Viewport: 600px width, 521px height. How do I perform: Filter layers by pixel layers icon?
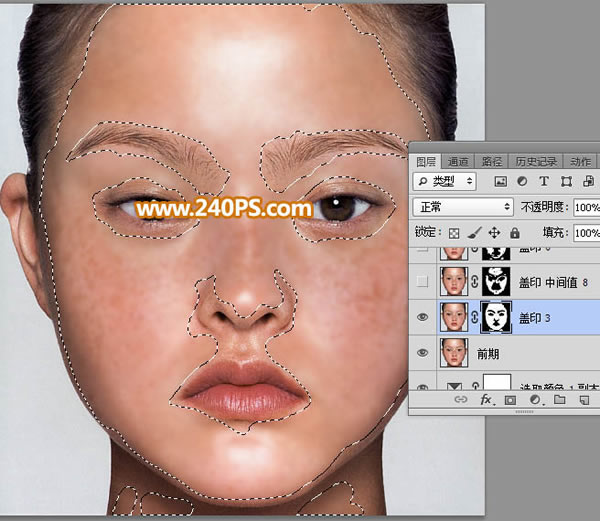click(501, 182)
